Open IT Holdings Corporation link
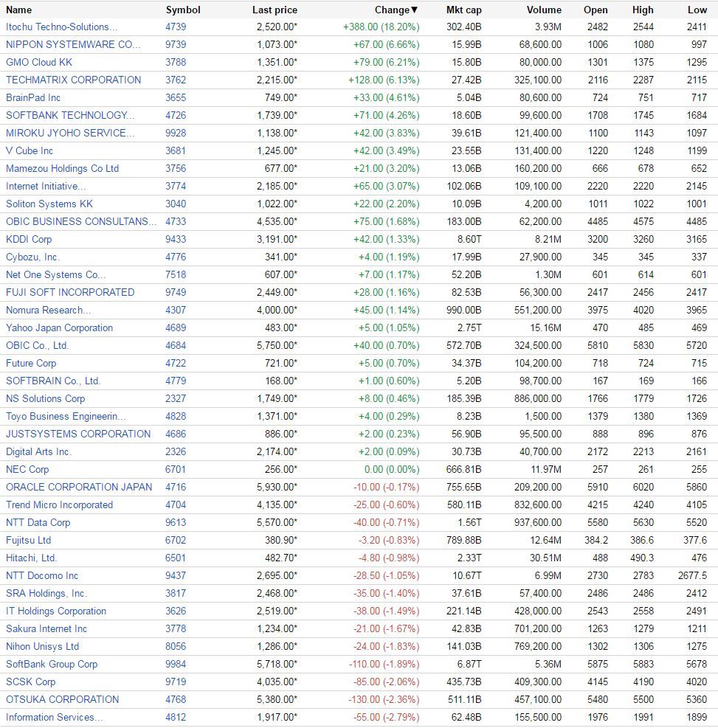 point(56,611)
